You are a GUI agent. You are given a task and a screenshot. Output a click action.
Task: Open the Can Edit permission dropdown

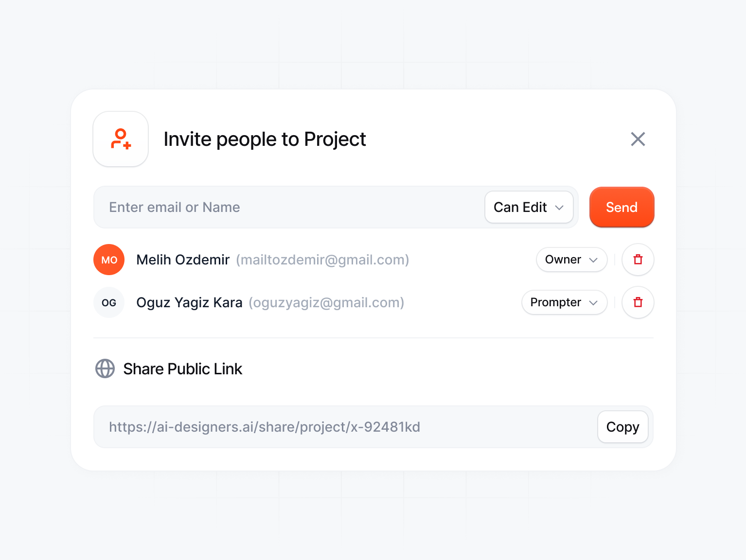pyautogui.click(x=529, y=207)
